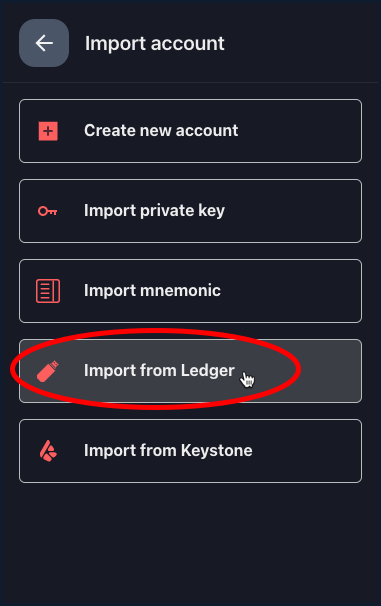Image resolution: width=381 pixels, height=606 pixels.
Task: Click the word 'Ledger' in the options
Action: [208, 371]
